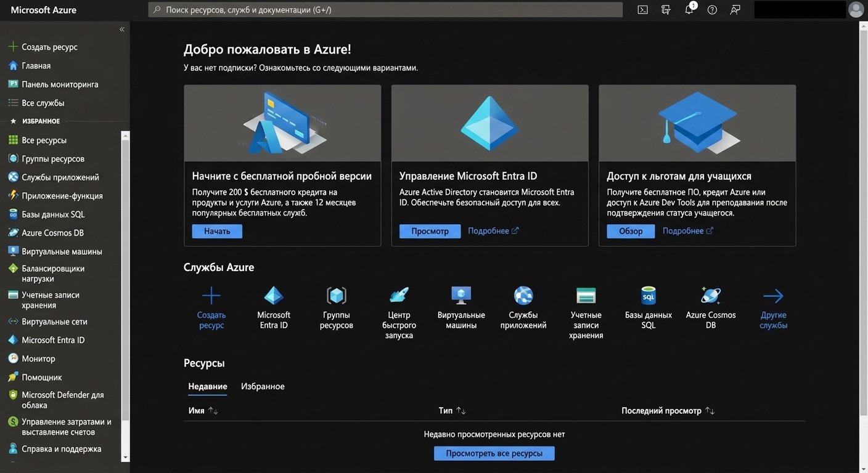Open Microsoft Defender для облака in sidebar
868x473 pixels.
coord(62,400)
